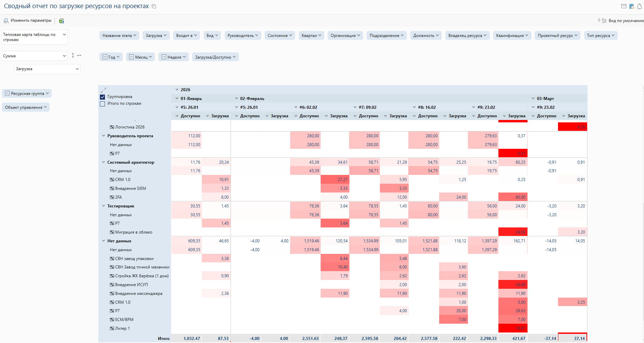Click the bright red Логистика 2026 heatmap cell
This screenshot has height=343, width=644.
click(x=572, y=127)
